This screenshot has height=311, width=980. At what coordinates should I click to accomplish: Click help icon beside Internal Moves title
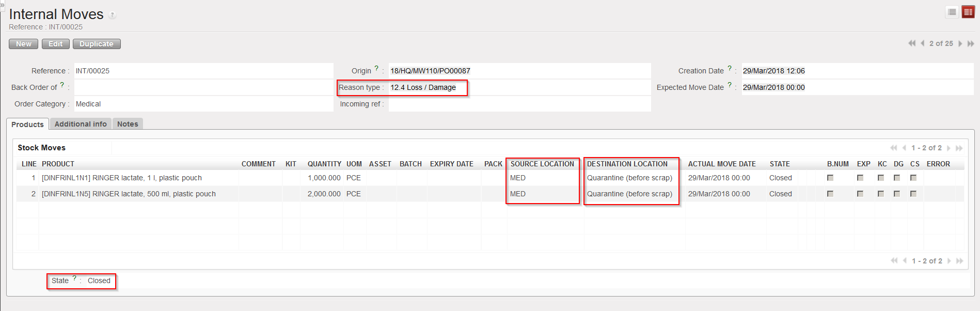coord(112,15)
